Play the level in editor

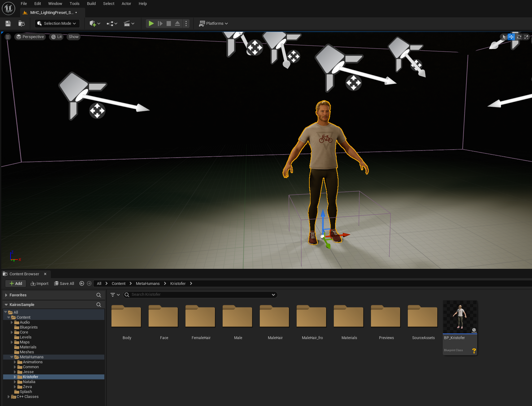(x=151, y=24)
